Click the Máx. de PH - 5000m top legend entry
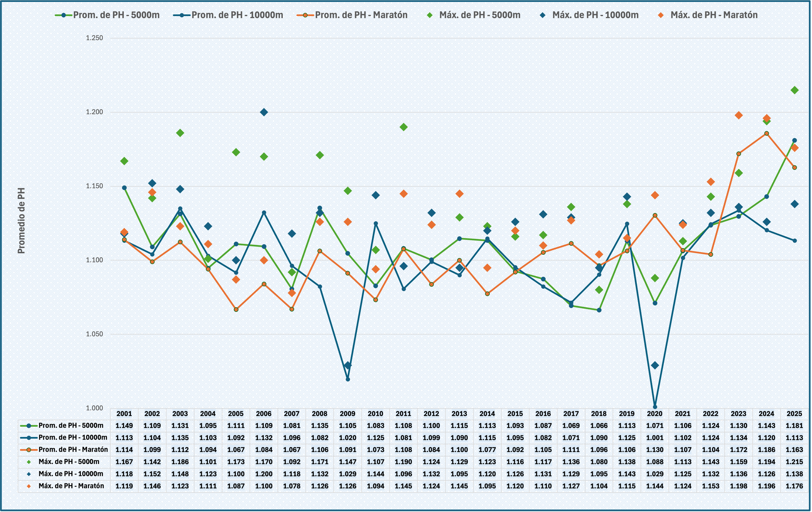Image resolution: width=812 pixels, height=512 pixels. 479,15
